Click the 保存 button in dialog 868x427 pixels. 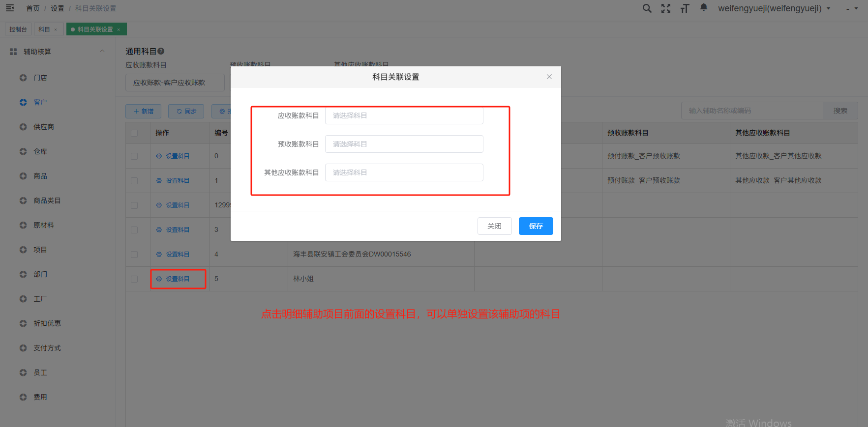[536, 226]
